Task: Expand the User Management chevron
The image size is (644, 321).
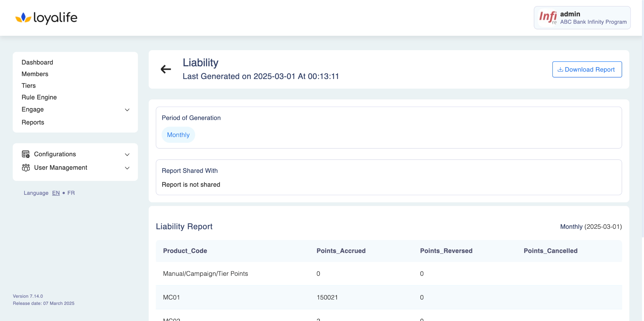Action: tap(127, 168)
